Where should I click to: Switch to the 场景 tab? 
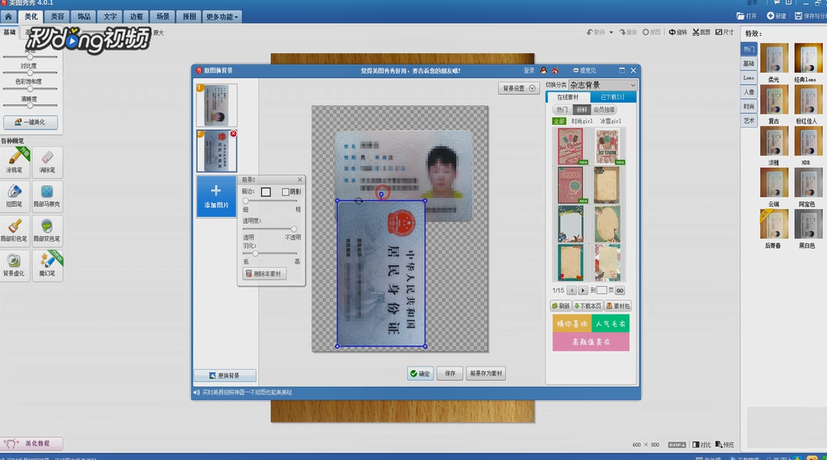click(x=163, y=16)
